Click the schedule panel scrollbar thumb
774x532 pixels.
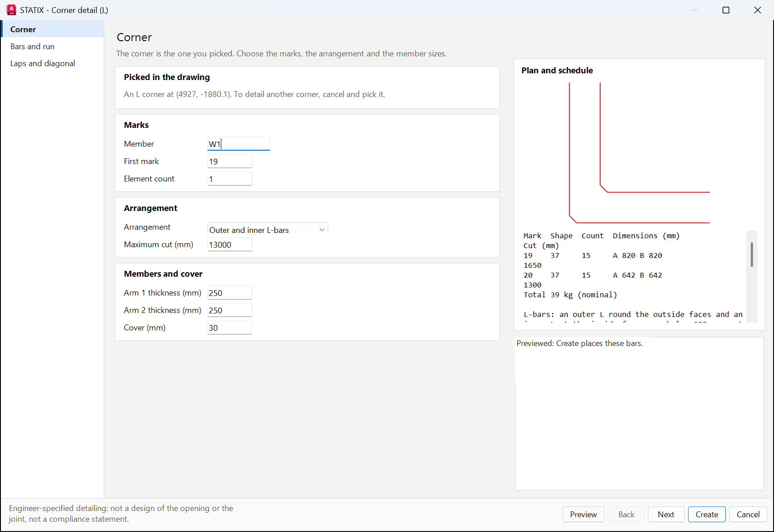[752, 254]
